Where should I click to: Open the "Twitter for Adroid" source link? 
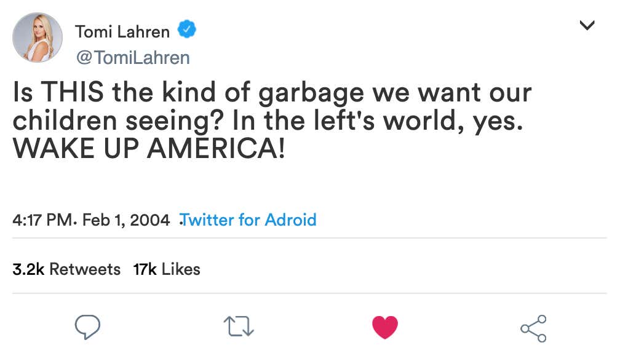click(x=248, y=220)
